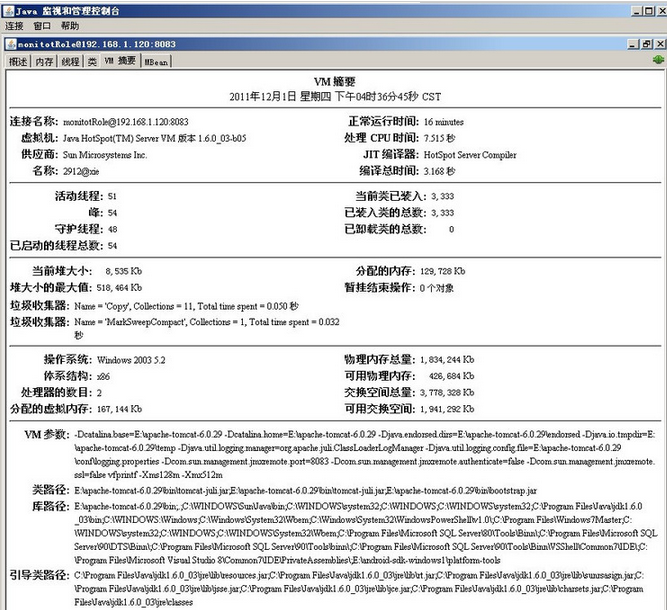Click the committed virtual memory 167,144 Kb
This screenshot has height=610, width=667.
tap(120, 409)
